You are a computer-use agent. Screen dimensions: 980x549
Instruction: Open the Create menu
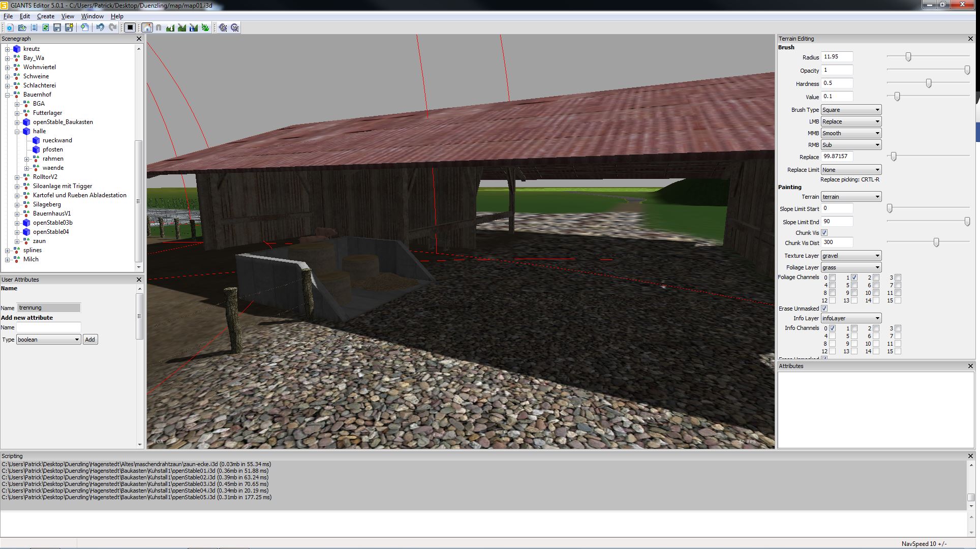click(x=46, y=16)
